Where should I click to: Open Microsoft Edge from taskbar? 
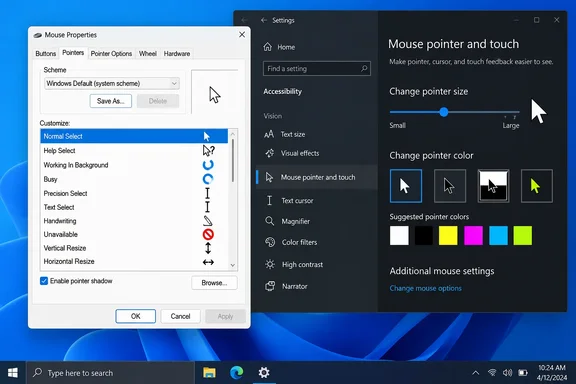[237, 373]
